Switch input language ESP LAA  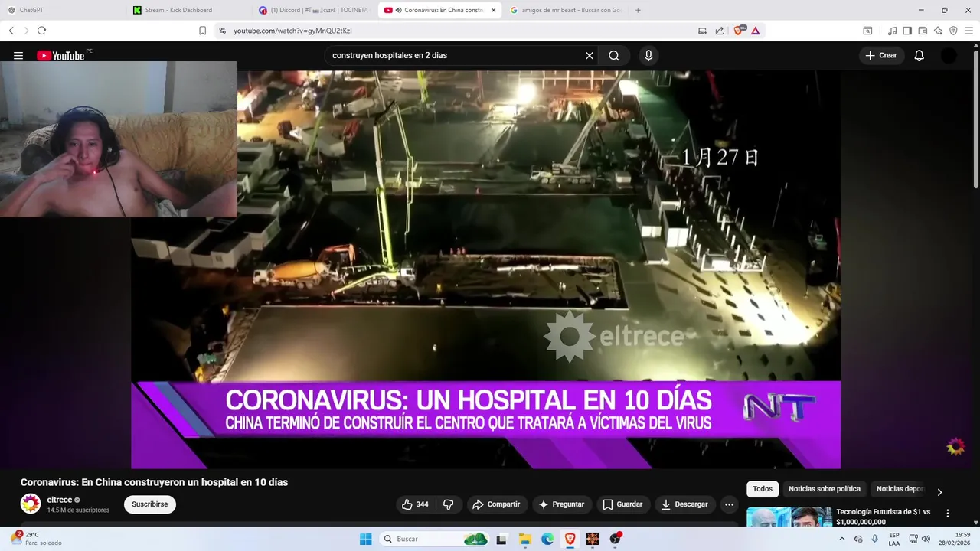(x=894, y=539)
